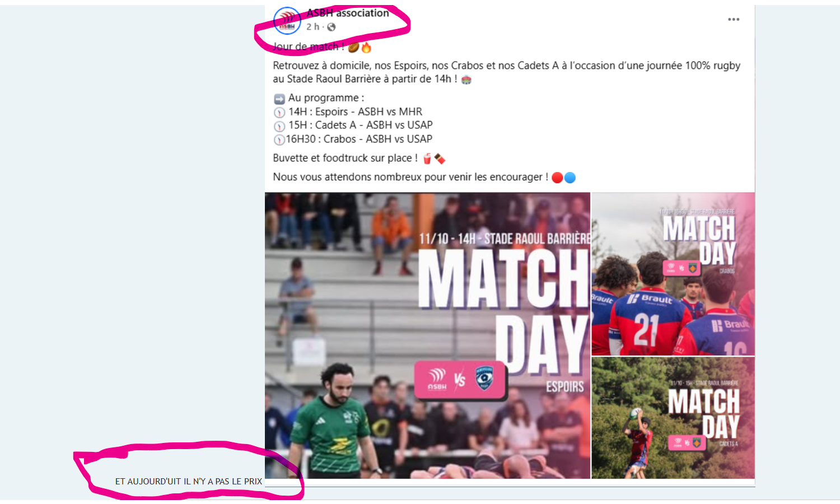The width and height of the screenshot is (840, 504).
Task: Click the fire emoji in the post
Action: [366, 47]
